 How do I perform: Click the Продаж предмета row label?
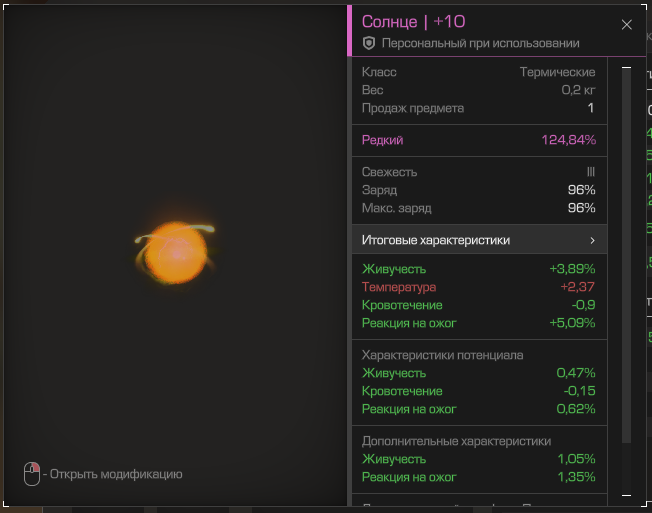coord(412,108)
